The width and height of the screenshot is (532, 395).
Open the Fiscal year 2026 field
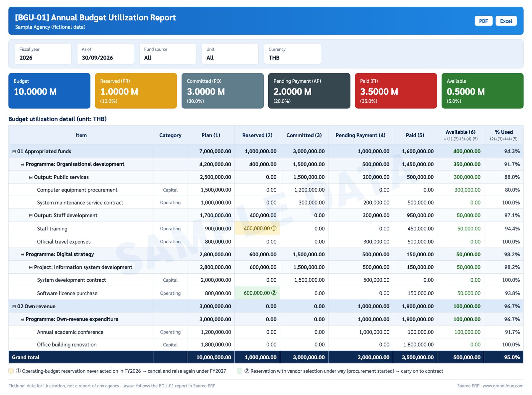pyautogui.click(x=43, y=54)
